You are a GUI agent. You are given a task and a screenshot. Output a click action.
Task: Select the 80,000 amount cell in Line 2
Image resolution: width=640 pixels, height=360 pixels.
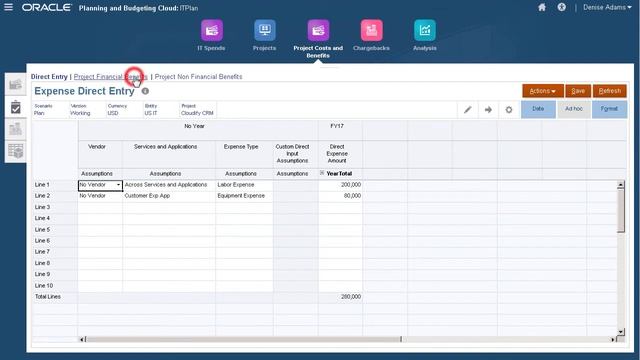point(340,196)
